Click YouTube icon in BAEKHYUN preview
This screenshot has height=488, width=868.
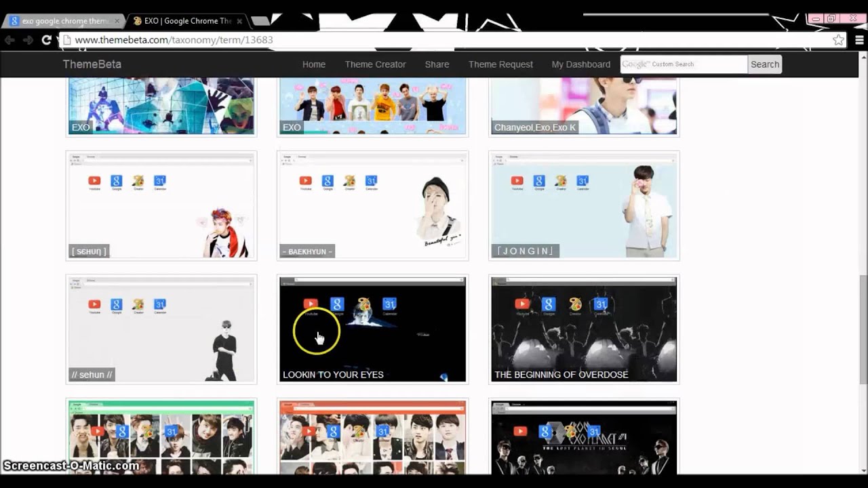point(306,181)
